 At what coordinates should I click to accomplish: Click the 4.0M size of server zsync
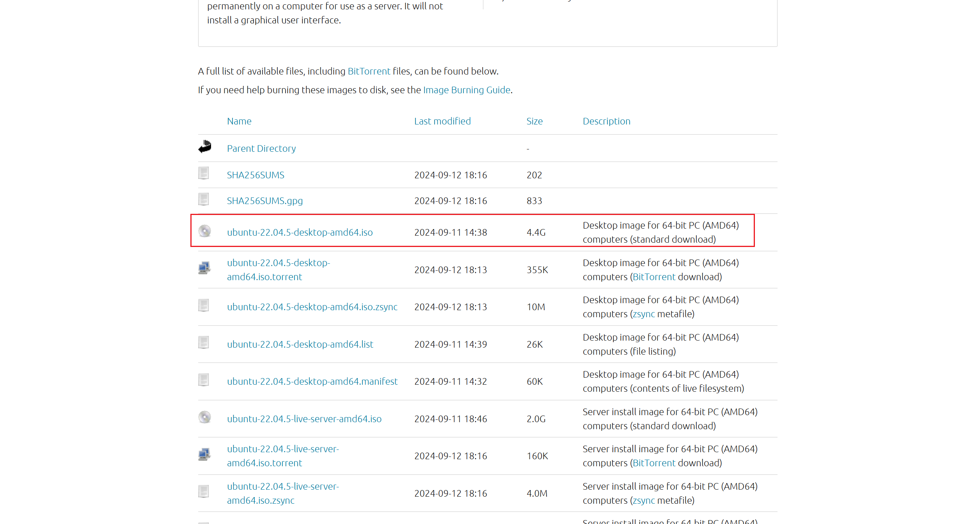tap(537, 494)
